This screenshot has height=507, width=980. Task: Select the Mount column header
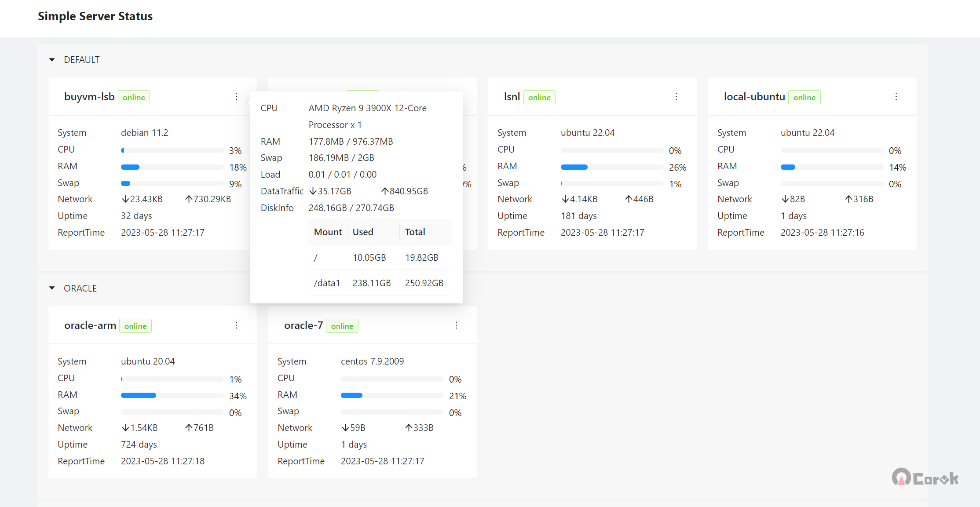click(327, 232)
